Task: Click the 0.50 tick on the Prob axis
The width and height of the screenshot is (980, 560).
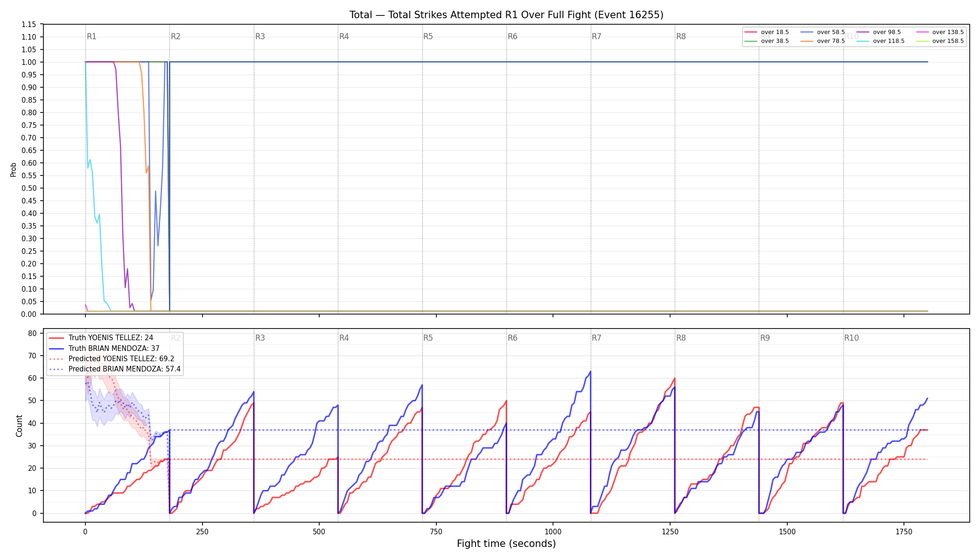Action: tap(29, 188)
